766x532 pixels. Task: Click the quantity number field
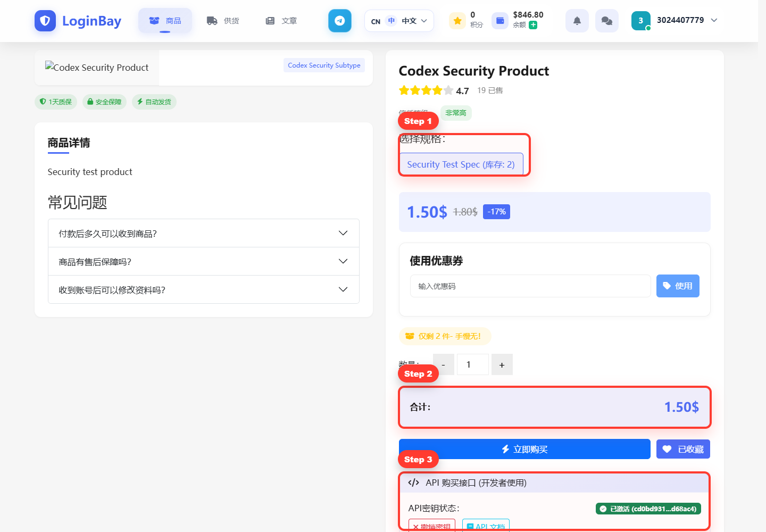click(x=473, y=364)
